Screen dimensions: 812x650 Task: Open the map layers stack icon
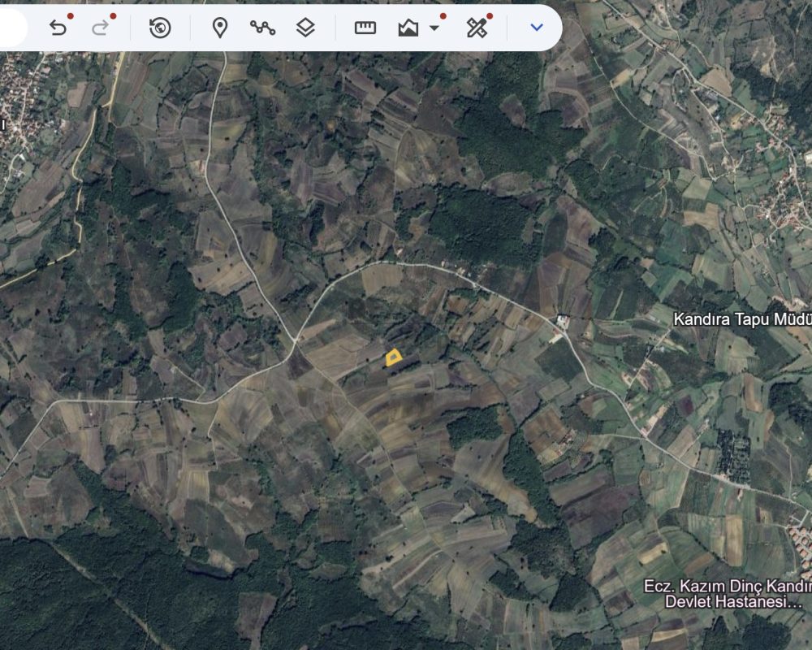point(305,28)
